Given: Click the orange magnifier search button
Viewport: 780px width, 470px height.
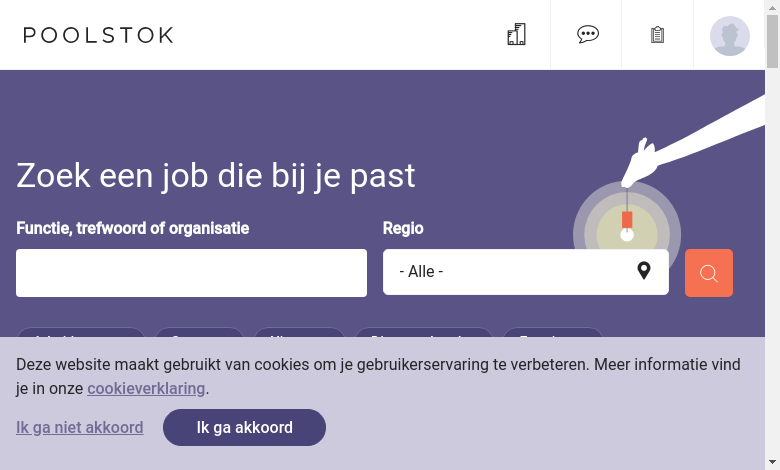Looking at the screenshot, I should point(708,273).
